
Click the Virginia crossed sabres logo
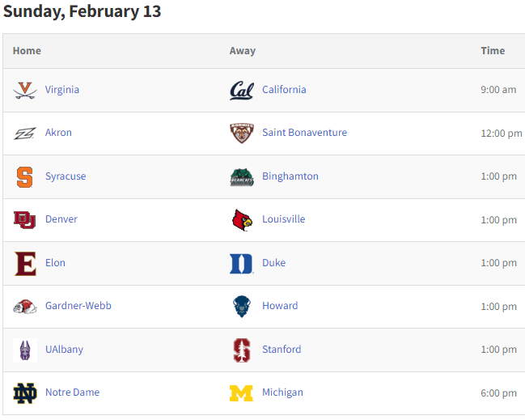pos(25,91)
